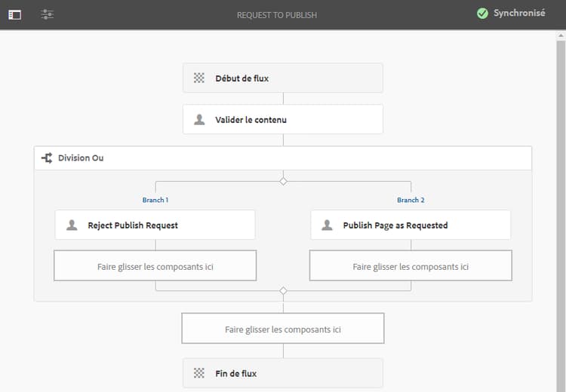566x392 pixels.
Task: Click the Division Ou split icon
Action: pyautogui.click(x=47, y=158)
